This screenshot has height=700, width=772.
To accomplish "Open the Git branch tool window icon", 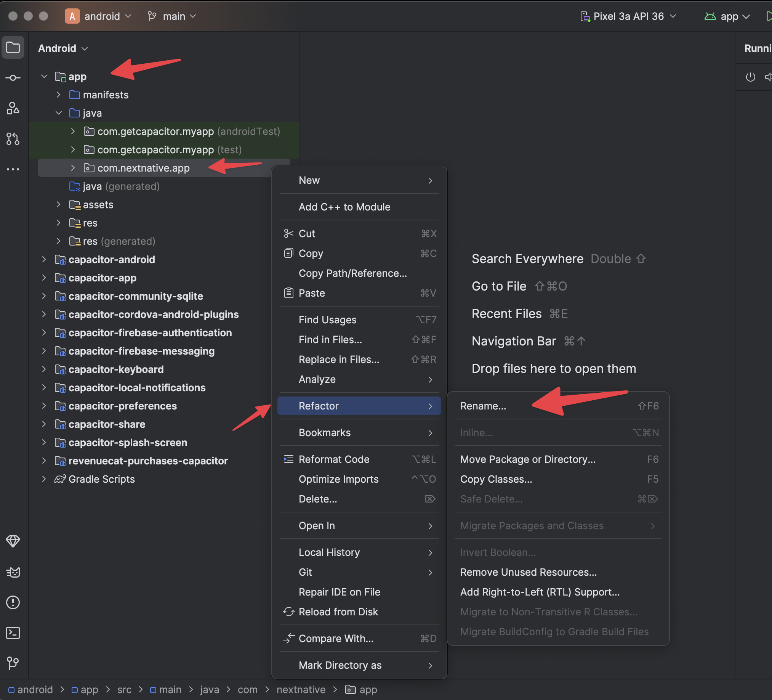I will (13, 663).
